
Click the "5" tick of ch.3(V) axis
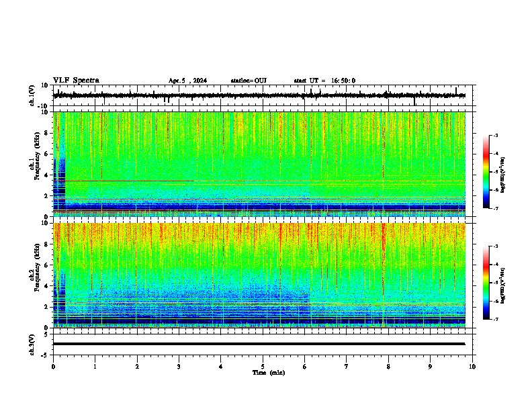pos(46,334)
